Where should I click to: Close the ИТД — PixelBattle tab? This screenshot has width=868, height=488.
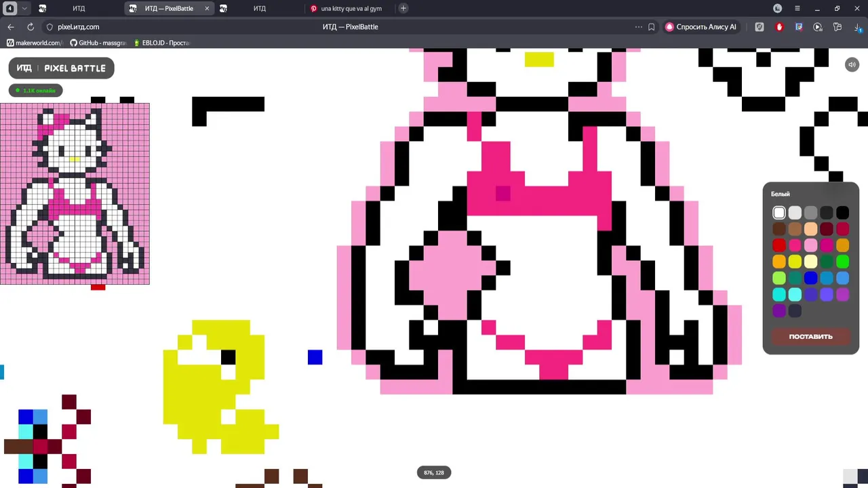(207, 9)
